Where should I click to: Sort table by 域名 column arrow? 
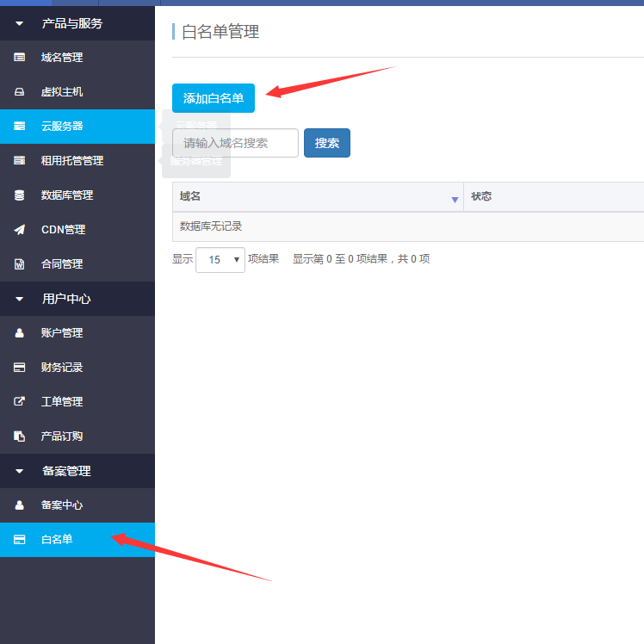pyautogui.click(x=455, y=199)
